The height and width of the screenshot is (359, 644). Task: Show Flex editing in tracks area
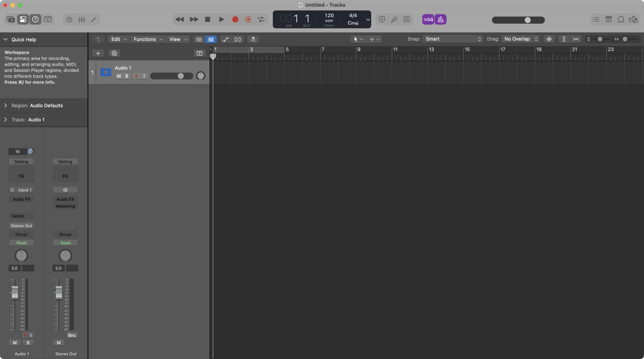[x=238, y=39]
